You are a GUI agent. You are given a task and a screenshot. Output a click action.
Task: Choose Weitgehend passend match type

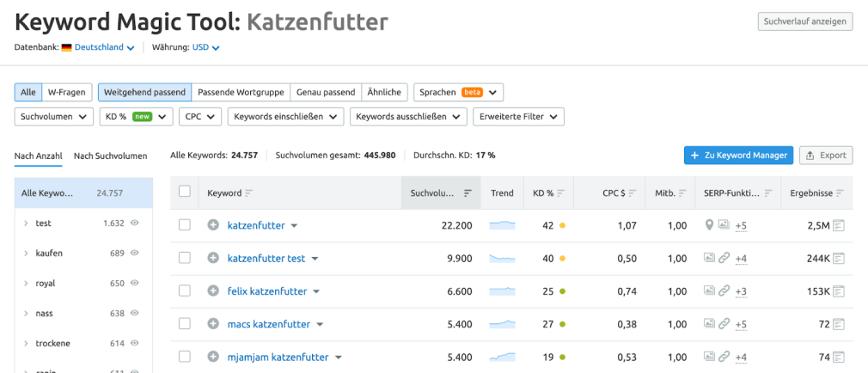pos(144,93)
